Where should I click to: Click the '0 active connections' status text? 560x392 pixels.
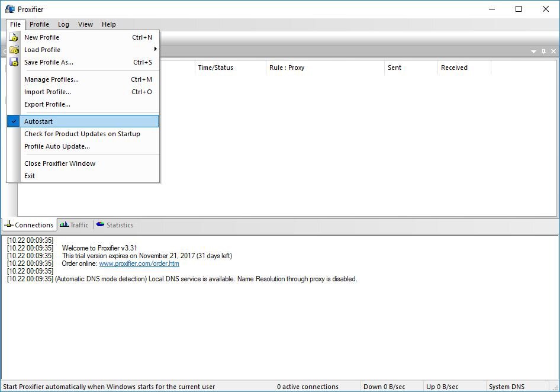coord(307,387)
